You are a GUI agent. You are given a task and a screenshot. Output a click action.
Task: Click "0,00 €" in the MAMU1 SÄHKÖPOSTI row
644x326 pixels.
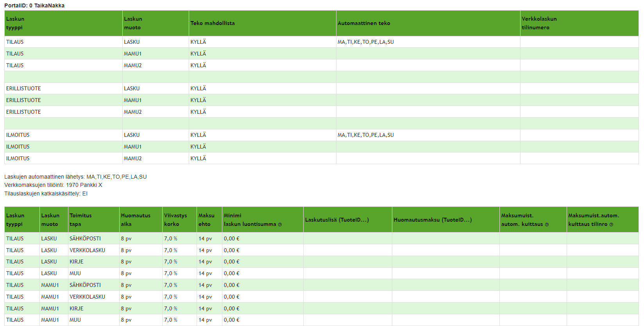[232, 285]
